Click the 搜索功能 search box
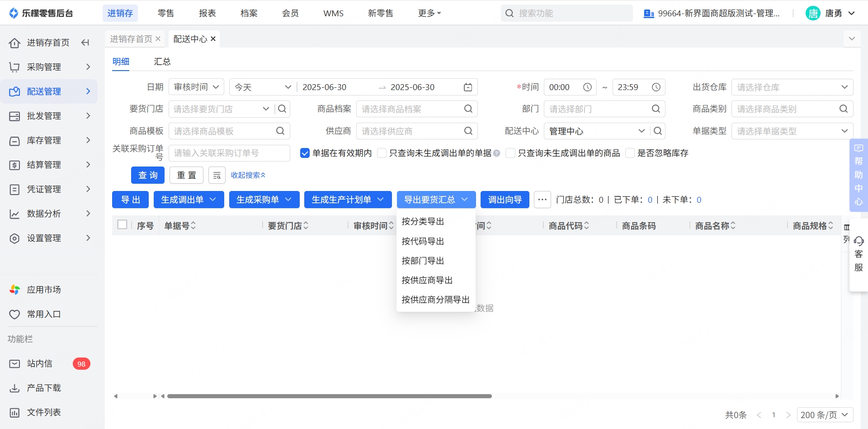868x429 pixels. click(566, 14)
